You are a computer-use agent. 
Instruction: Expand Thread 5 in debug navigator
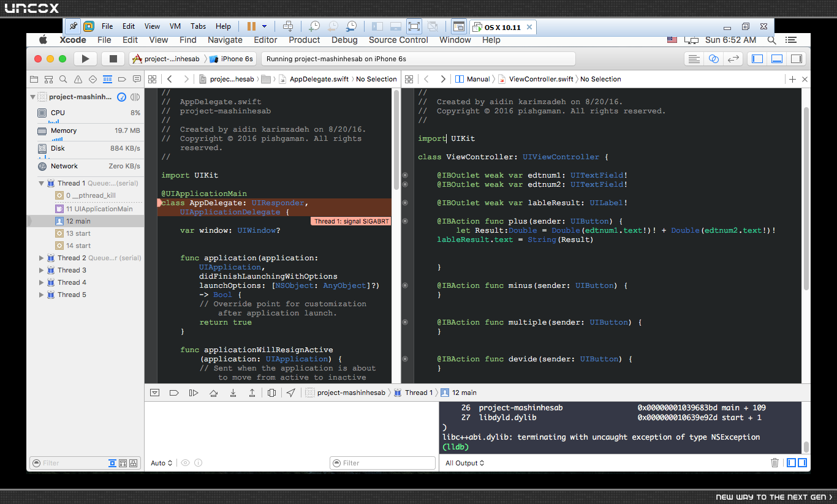[42, 295]
